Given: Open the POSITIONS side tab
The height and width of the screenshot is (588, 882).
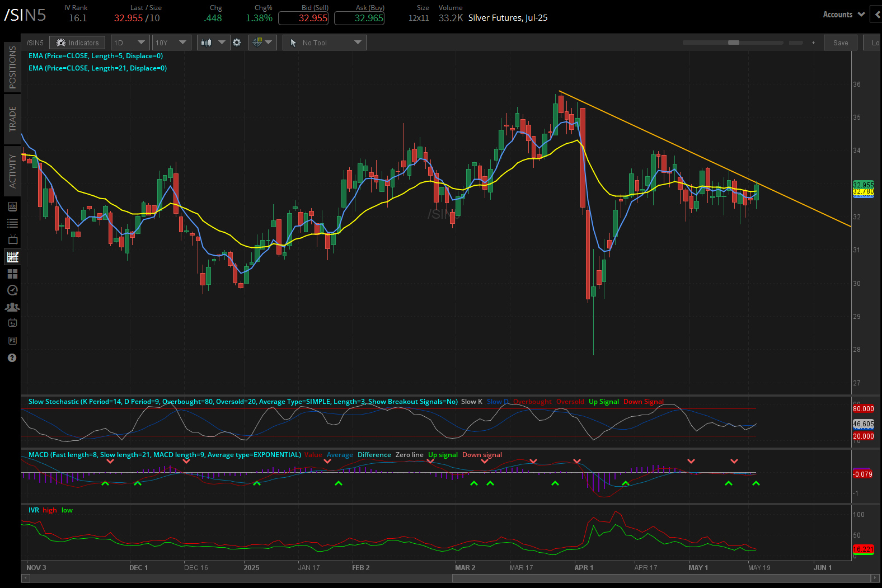Looking at the screenshot, I should click(x=12, y=68).
